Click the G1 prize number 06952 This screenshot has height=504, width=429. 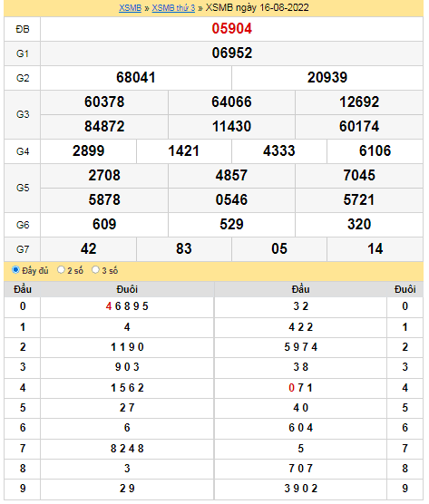(231, 53)
